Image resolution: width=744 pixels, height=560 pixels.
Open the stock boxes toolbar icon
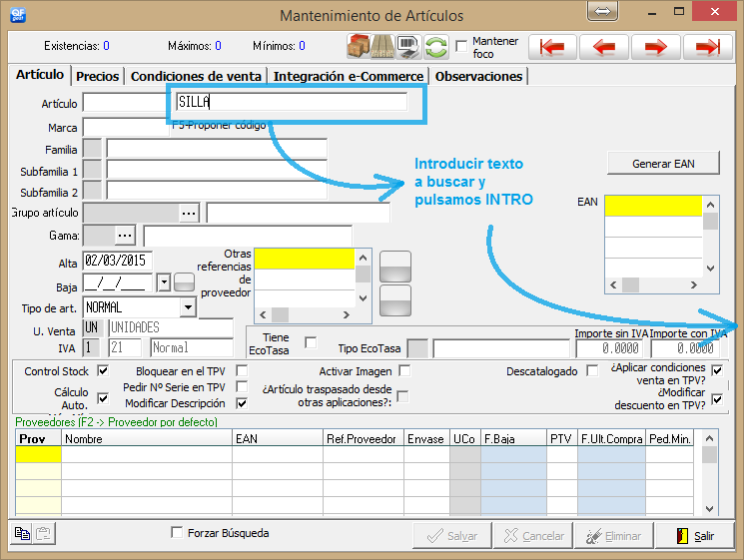coord(359,47)
